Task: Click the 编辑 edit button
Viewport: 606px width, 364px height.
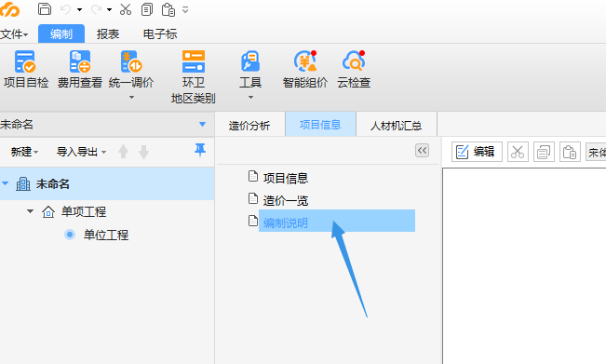Action: tap(477, 152)
